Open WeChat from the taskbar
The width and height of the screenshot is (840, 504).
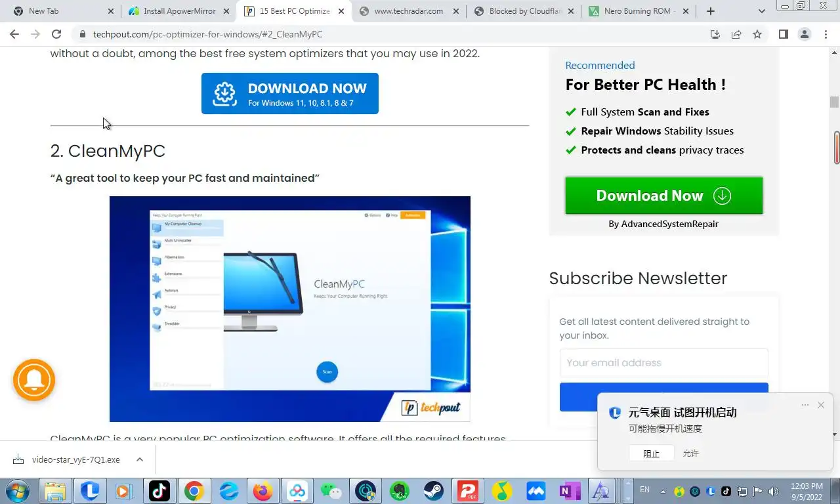click(331, 491)
